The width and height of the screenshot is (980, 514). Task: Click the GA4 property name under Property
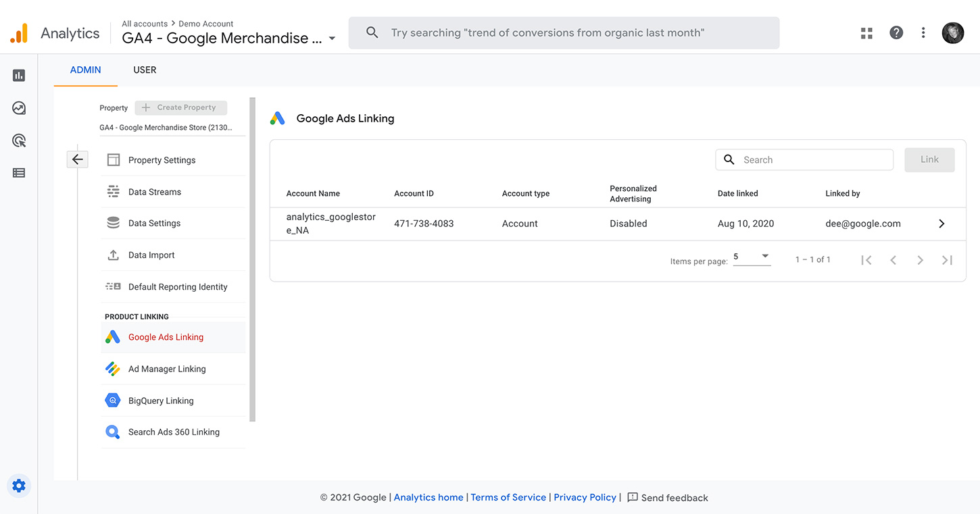point(166,127)
